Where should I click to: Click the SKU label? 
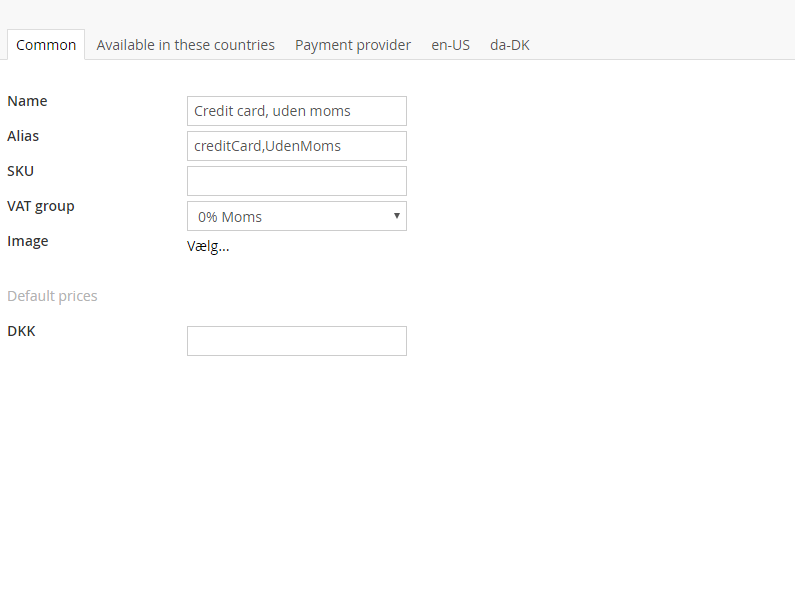pyautogui.click(x=20, y=171)
